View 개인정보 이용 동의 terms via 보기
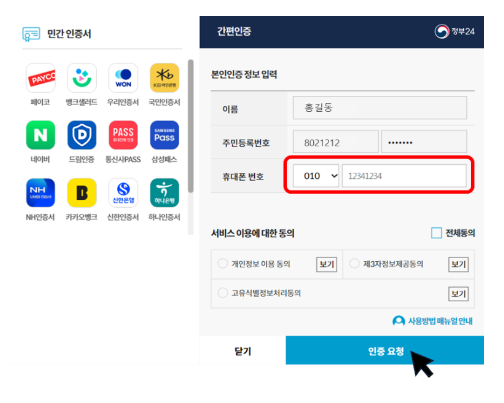 (326, 264)
